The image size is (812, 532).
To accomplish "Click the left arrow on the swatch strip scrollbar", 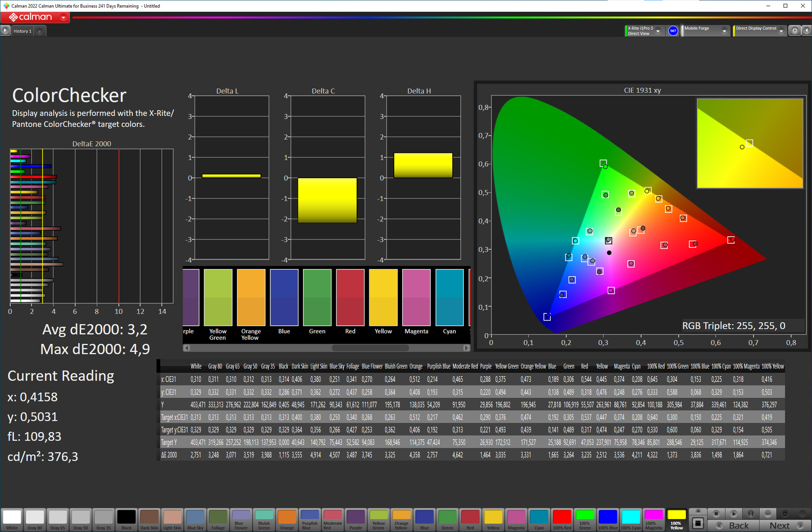I will tap(186, 348).
